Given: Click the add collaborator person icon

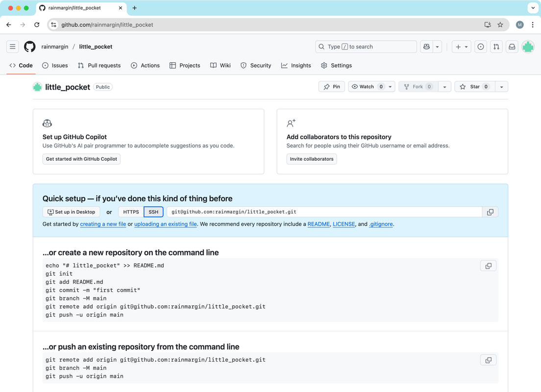Looking at the screenshot, I should coord(291,123).
